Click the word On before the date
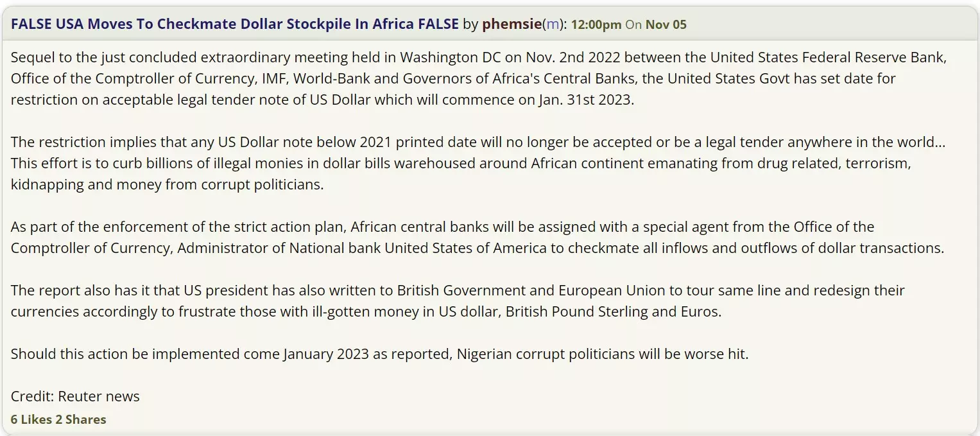The width and height of the screenshot is (980, 436). click(x=633, y=24)
